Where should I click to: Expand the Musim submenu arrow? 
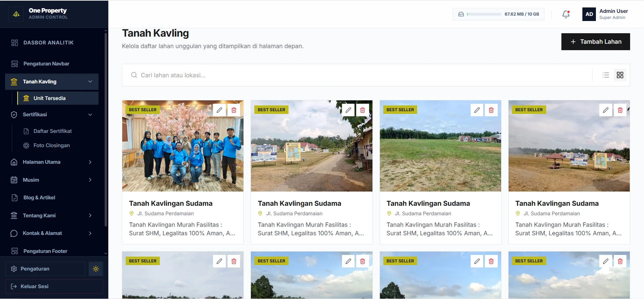tap(90, 180)
